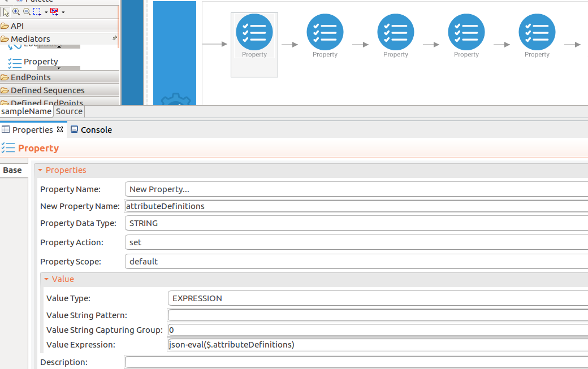Image resolution: width=588 pixels, height=369 pixels.
Task: Open the dropdown beside the red shapes tool
Action: 63,12
